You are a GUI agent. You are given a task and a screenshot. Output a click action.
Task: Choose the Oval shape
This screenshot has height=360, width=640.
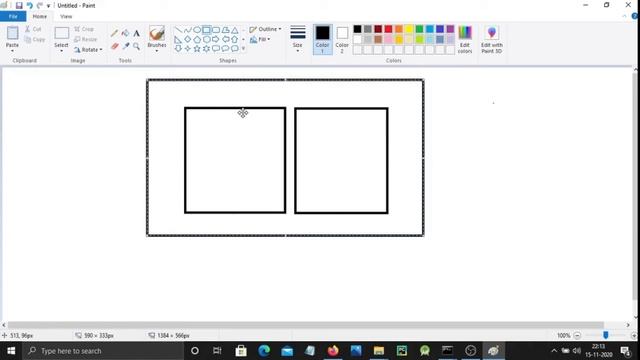click(197, 30)
